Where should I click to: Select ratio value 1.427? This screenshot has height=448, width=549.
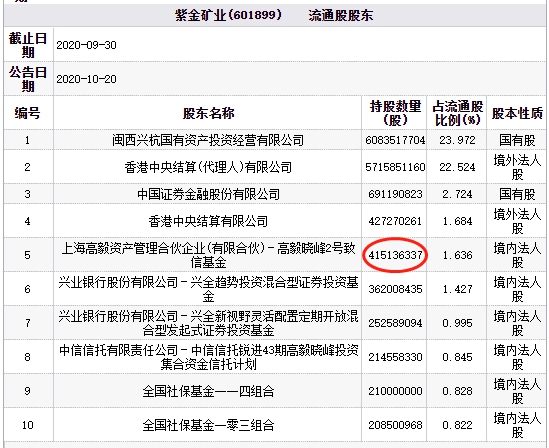click(457, 289)
